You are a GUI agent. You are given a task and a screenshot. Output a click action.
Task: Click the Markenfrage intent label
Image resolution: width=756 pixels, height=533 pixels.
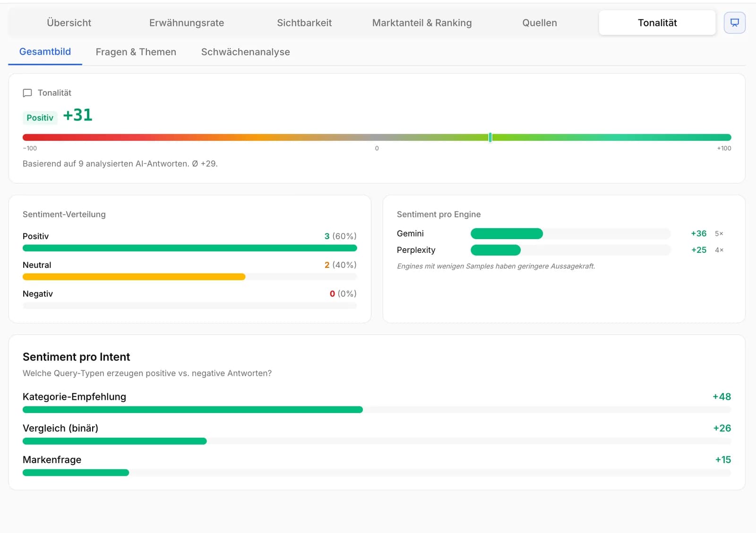click(52, 460)
